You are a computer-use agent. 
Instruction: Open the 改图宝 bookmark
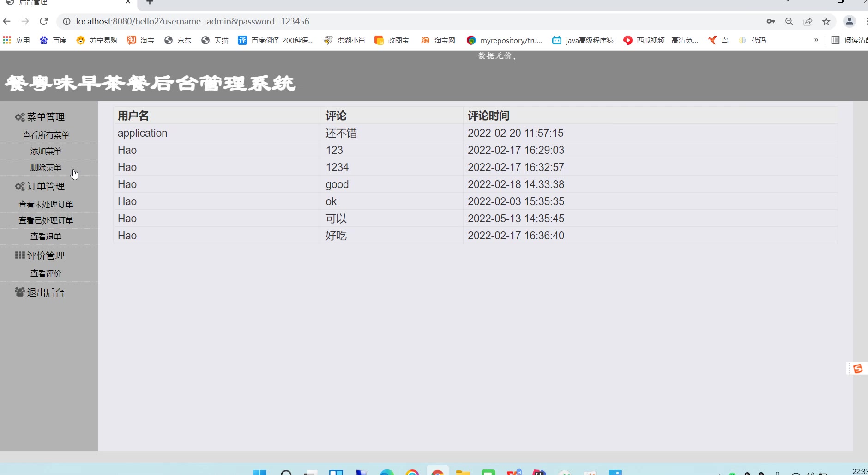click(392, 40)
